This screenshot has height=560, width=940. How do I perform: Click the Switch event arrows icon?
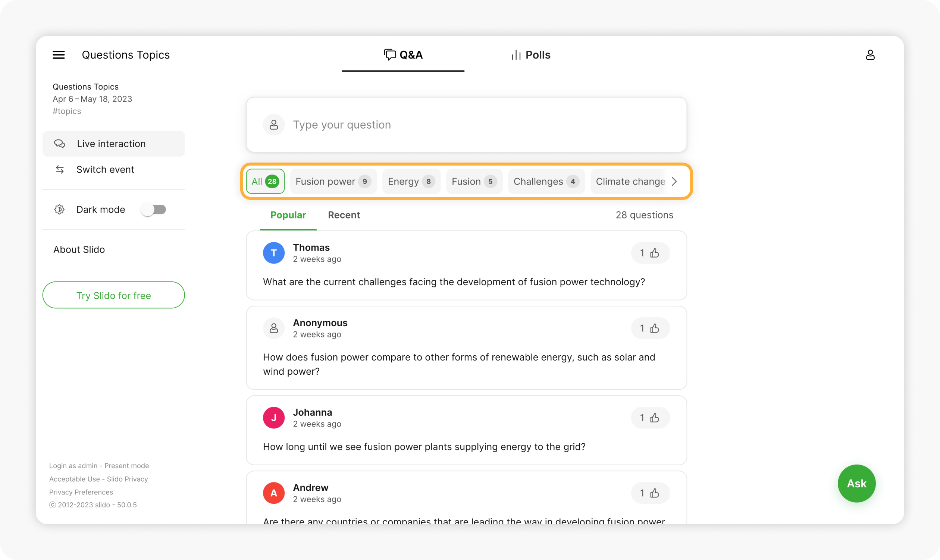tap(60, 169)
